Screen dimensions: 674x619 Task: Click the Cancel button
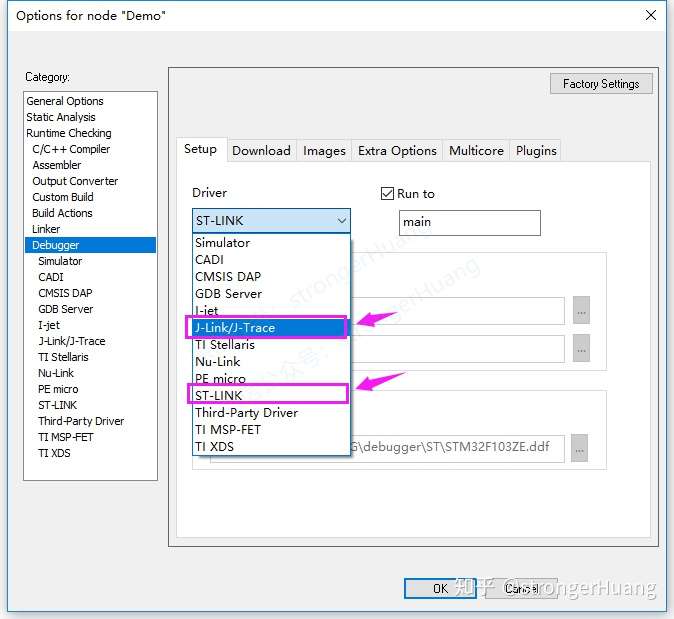point(521,588)
